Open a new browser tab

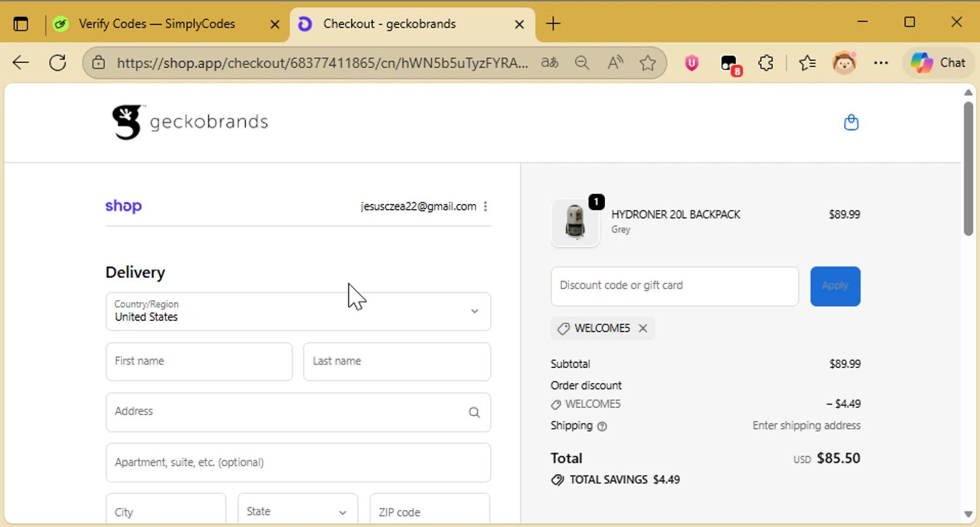coord(553,24)
